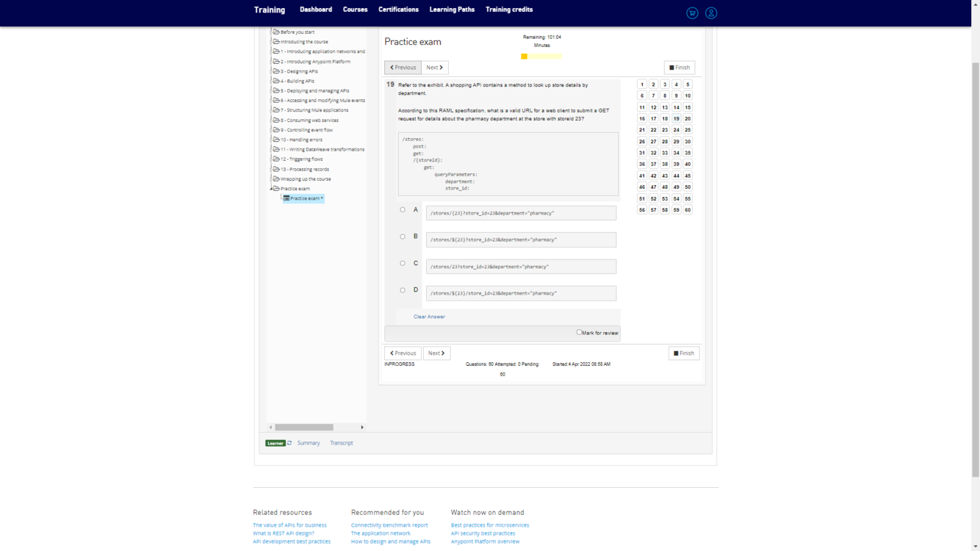Open 'Connectivity benchmark report' link
Viewport: 980px width, 551px height.
pos(389,525)
